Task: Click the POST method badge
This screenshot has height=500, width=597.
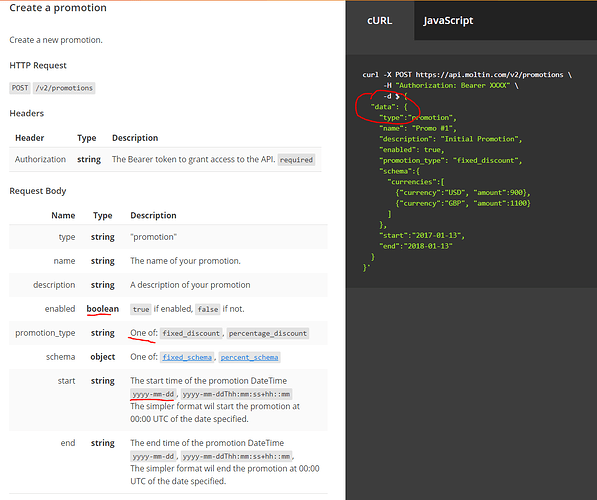Action: (20, 88)
